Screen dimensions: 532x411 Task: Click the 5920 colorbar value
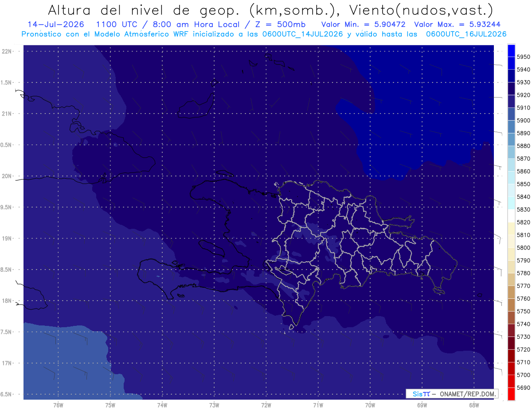pos(524,95)
